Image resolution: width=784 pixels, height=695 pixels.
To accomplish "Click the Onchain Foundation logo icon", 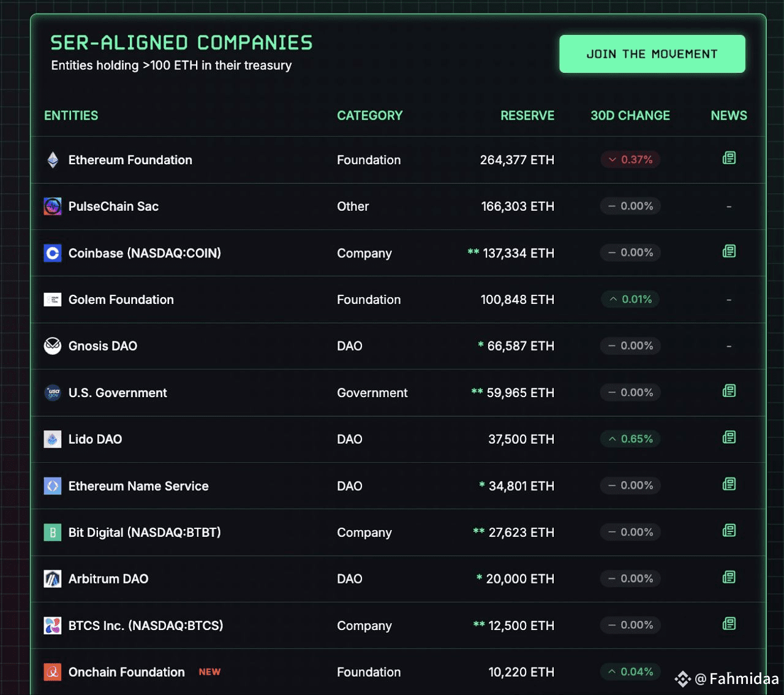I will [53, 672].
